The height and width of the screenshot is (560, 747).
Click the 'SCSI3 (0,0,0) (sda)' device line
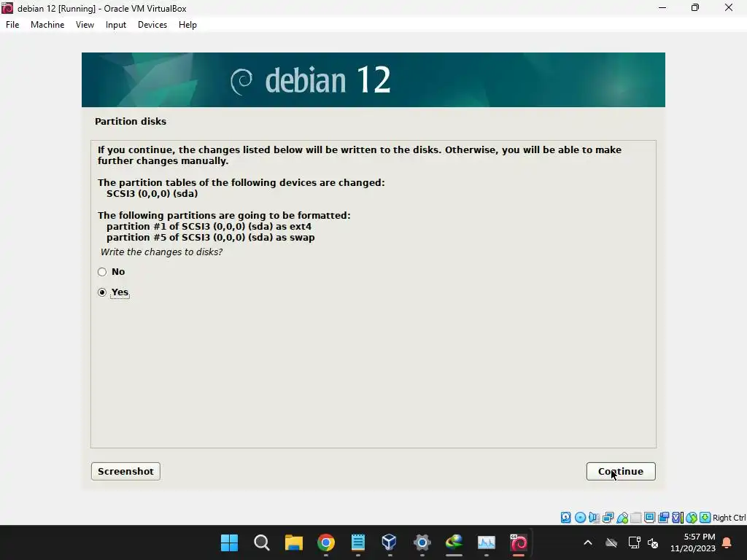tap(152, 194)
